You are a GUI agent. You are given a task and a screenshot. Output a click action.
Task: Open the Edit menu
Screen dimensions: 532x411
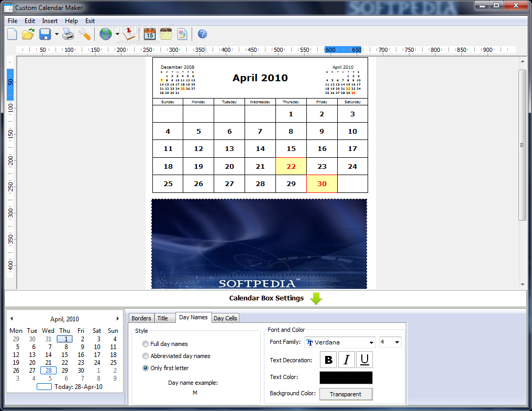(x=29, y=21)
